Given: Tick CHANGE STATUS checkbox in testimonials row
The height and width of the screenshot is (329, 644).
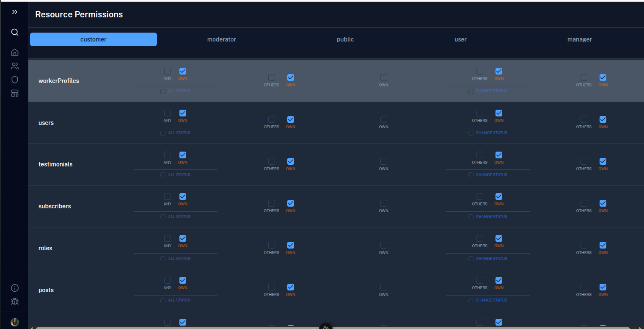Looking at the screenshot, I should click(471, 175).
